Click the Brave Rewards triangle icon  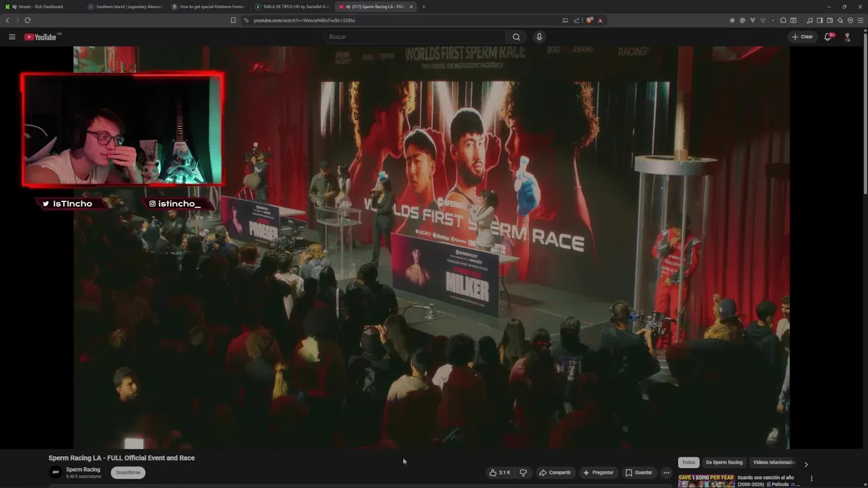600,20
